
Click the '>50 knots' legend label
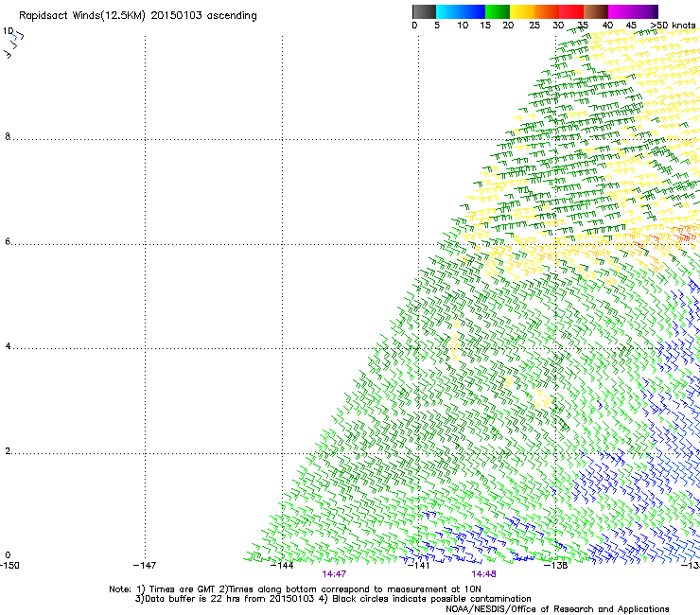[673, 25]
